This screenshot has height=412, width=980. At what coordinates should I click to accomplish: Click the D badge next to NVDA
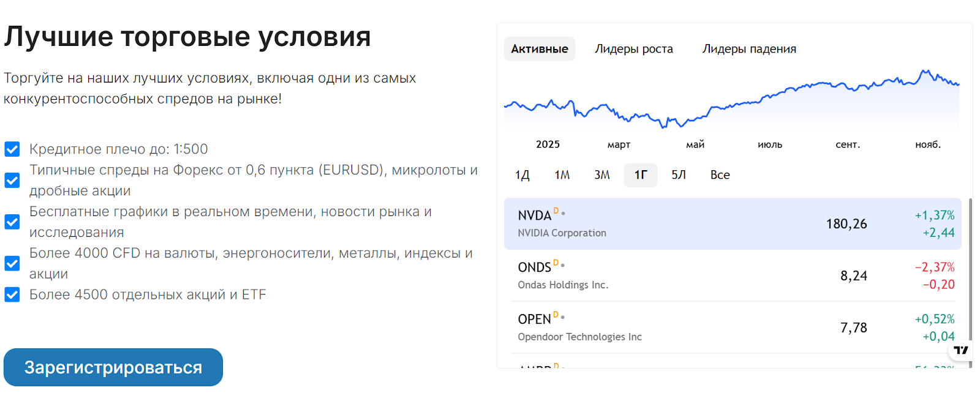coord(556,211)
